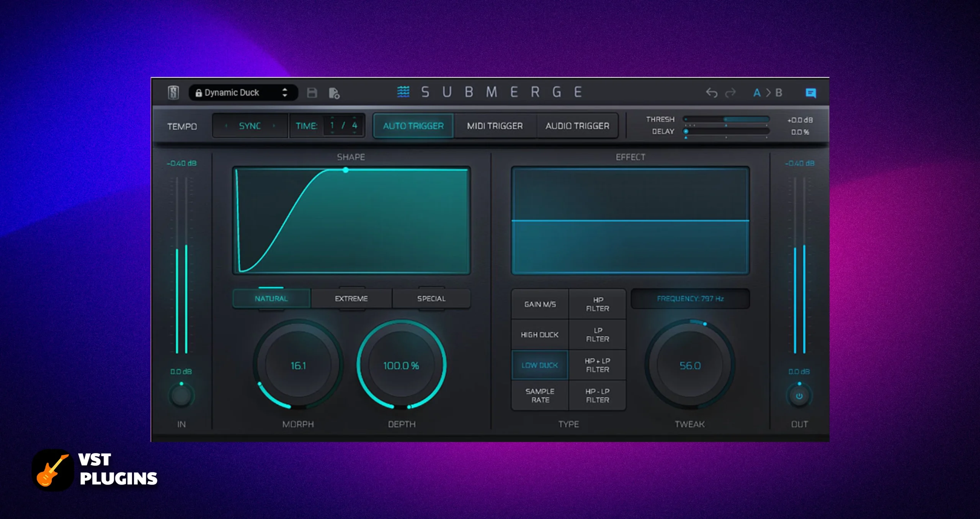Toggle the OUT power bypass button
The width and height of the screenshot is (980, 519).
click(799, 396)
